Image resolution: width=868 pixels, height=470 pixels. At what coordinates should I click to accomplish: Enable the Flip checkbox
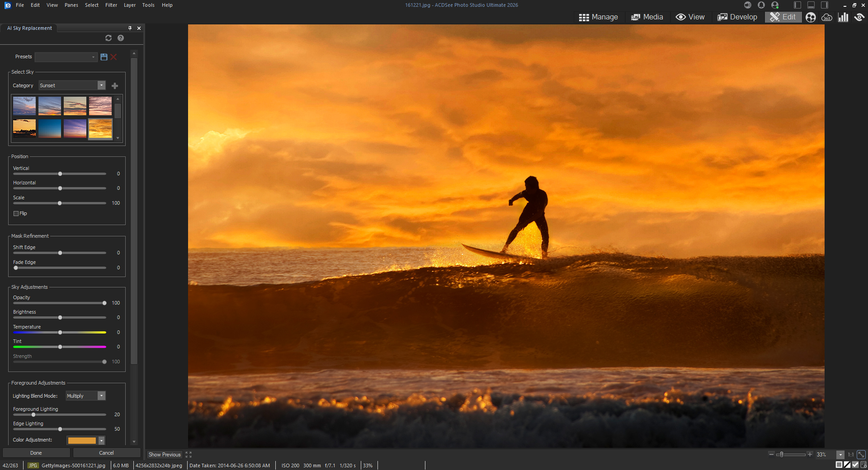point(16,214)
